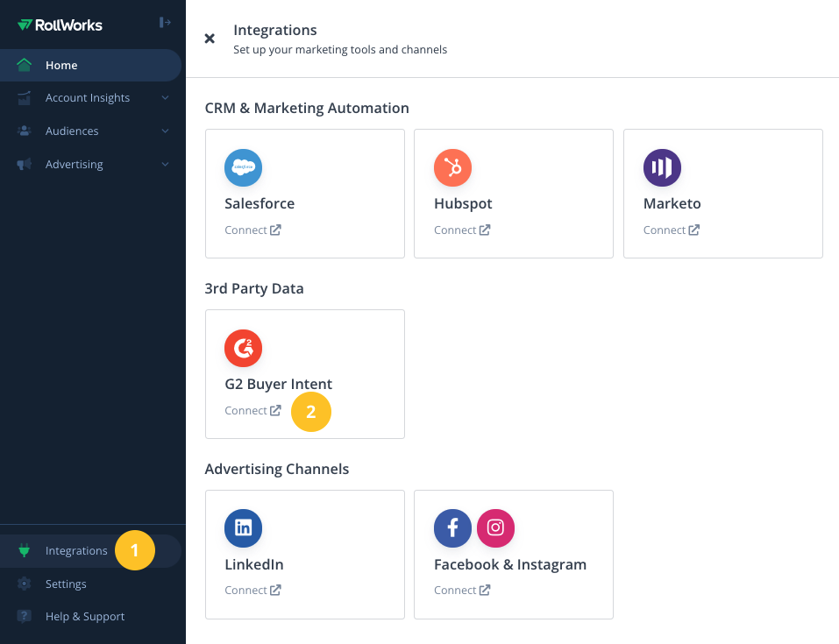Connect Facebook & Instagram channel

[x=462, y=590]
